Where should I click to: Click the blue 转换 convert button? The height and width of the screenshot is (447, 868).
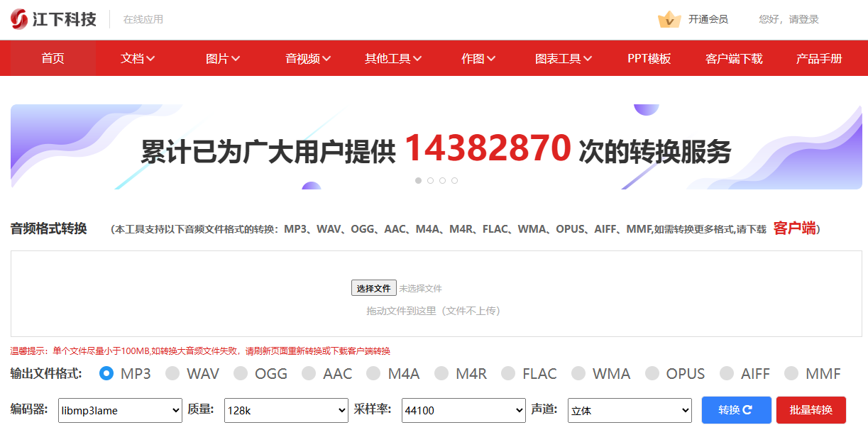[x=736, y=410]
